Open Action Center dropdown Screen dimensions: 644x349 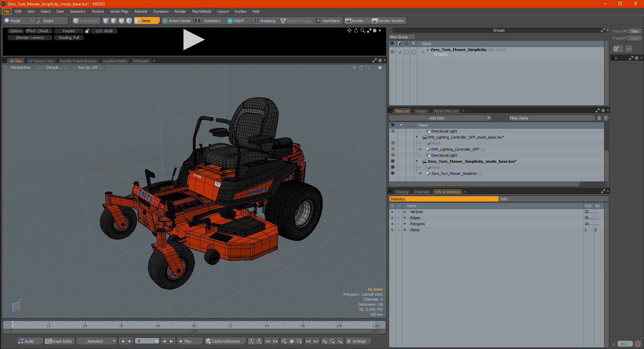coord(177,21)
